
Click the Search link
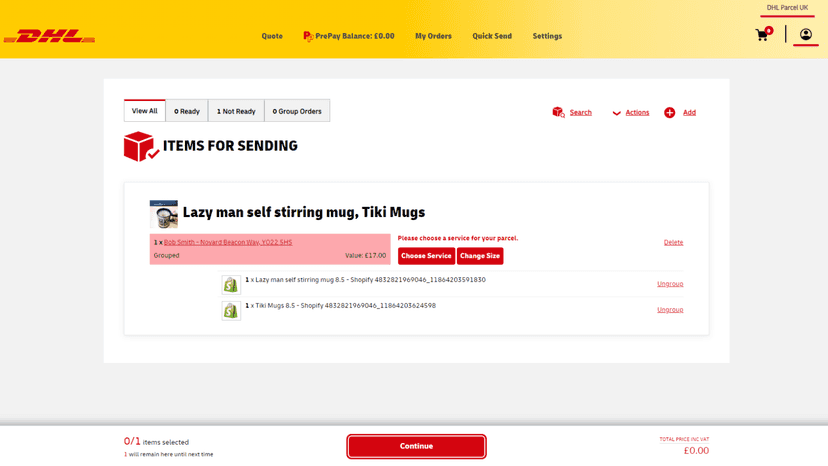[x=580, y=113]
